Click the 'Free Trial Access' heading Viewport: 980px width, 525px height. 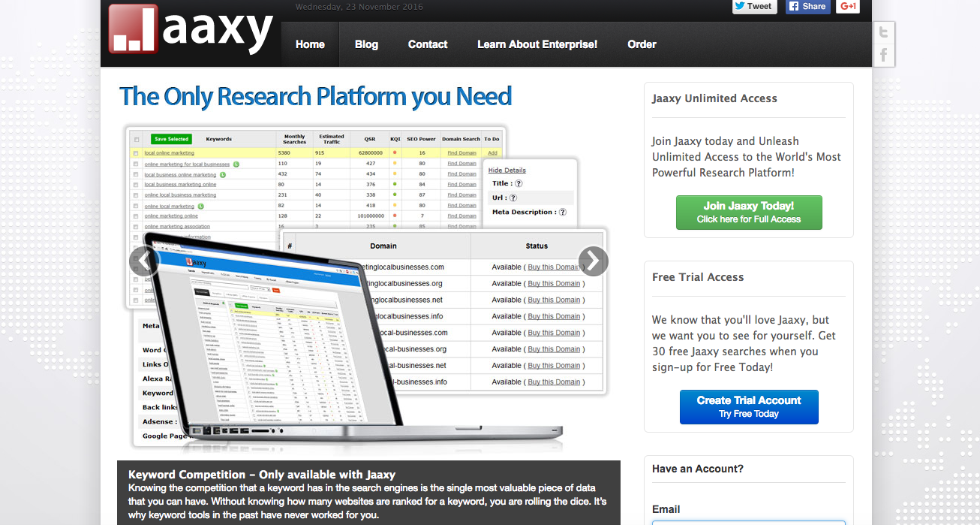[698, 277]
